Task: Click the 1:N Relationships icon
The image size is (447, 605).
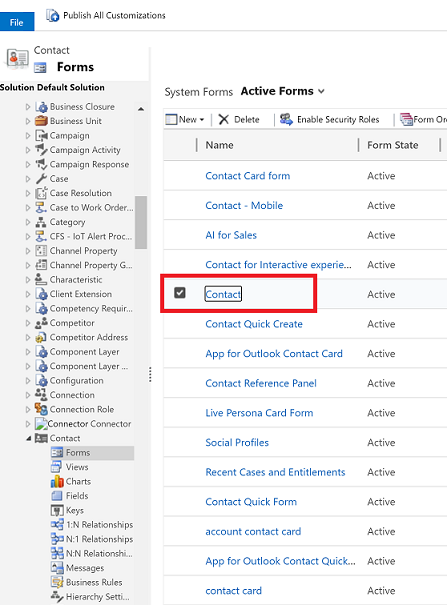Action: [x=57, y=525]
